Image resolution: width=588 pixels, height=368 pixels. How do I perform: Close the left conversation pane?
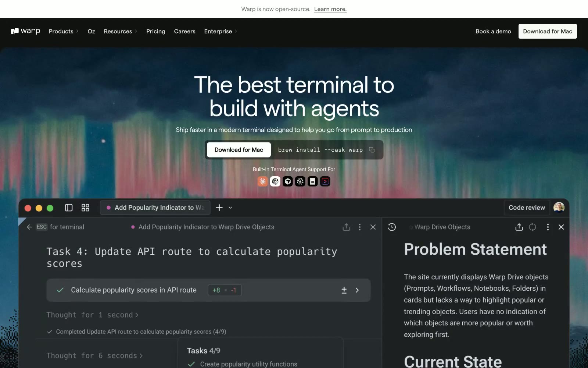(373, 227)
